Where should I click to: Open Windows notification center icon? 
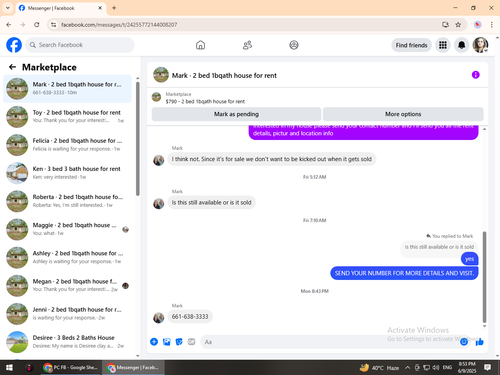(487, 367)
